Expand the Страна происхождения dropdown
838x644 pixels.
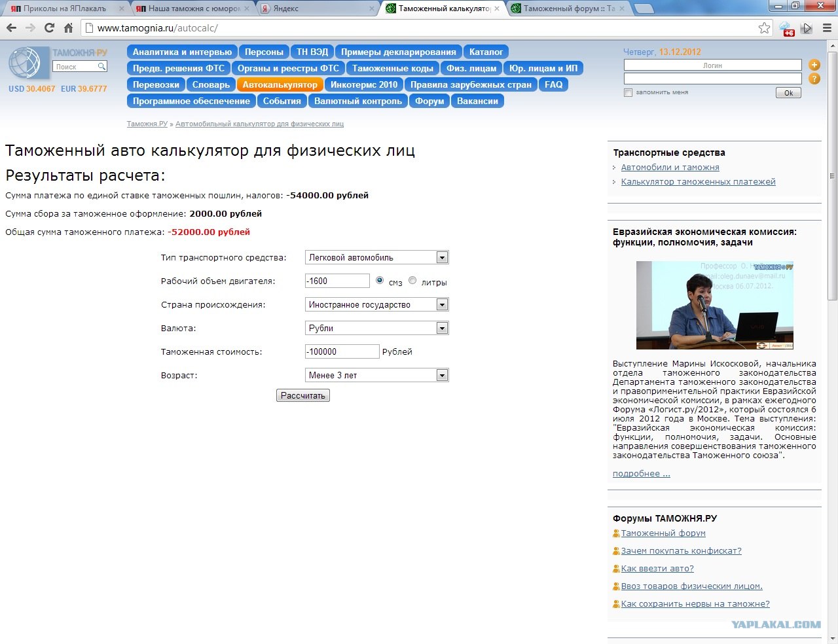[x=442, y=305]
